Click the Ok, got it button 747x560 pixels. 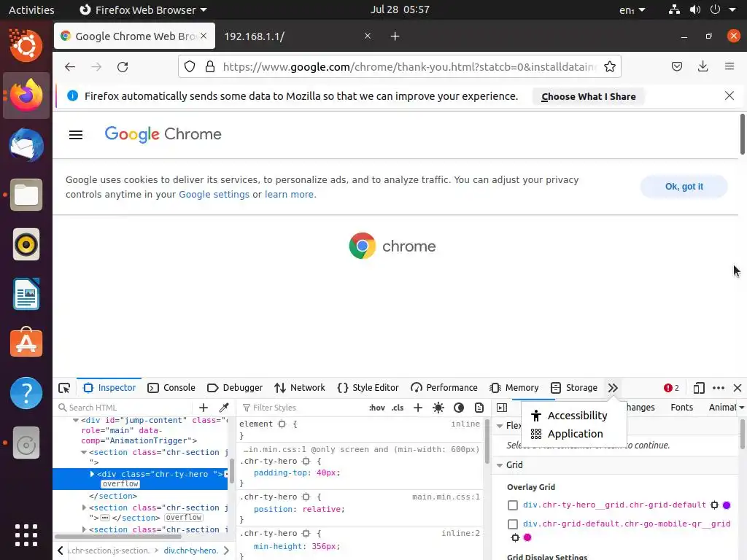(x=684, y=187)
